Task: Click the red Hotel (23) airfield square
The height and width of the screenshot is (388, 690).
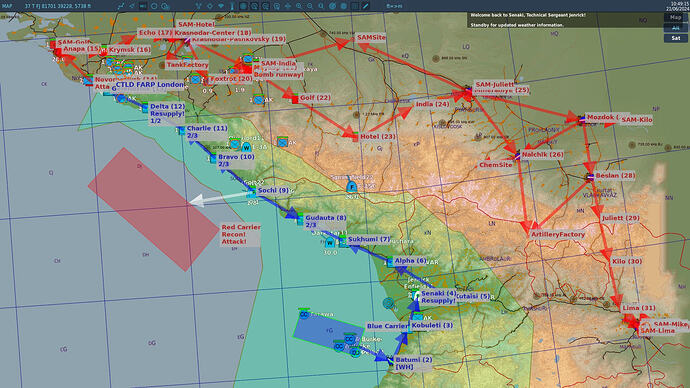Action: click(x=356, y=137)
